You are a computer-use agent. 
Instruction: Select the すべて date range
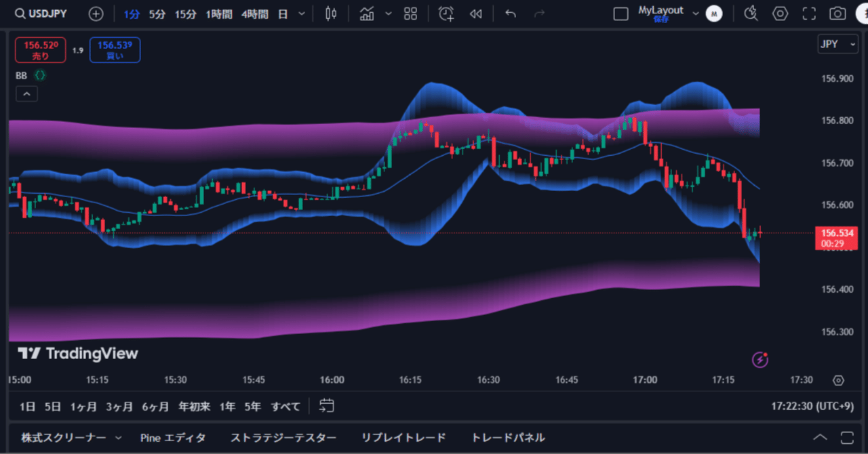click(285, 407)
